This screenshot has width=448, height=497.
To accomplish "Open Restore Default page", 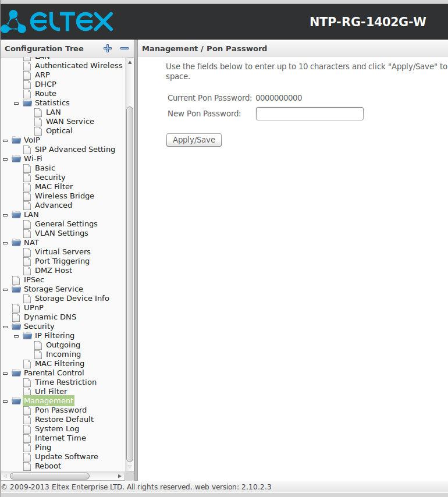I will (65, 420).
